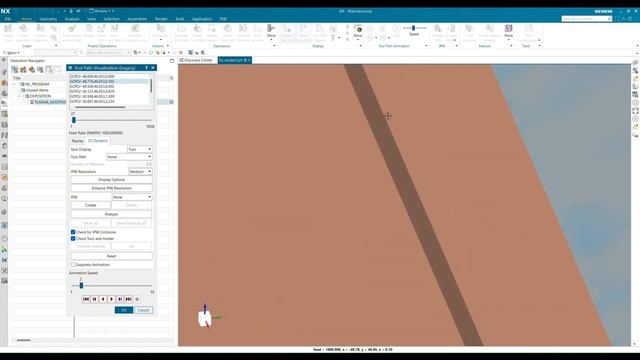This screenshot has width=640, height=360.
Task: Collapse the DEPOSITION tree node
Action: [x=19, y=96]
